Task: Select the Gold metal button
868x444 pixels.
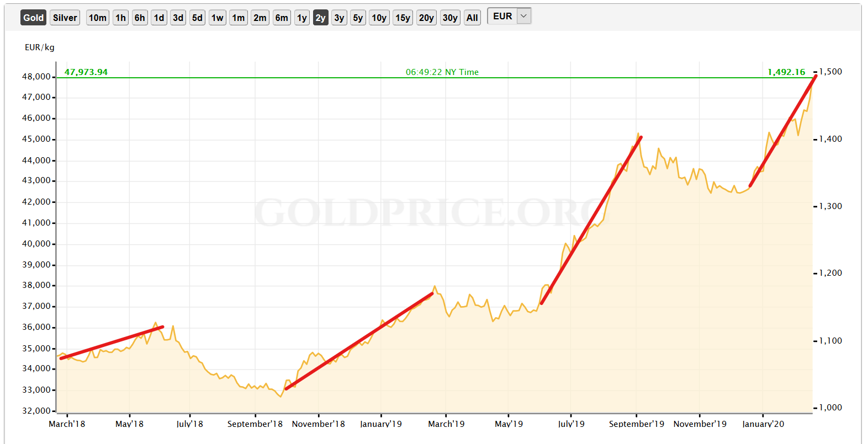Action: click(33, 18)
